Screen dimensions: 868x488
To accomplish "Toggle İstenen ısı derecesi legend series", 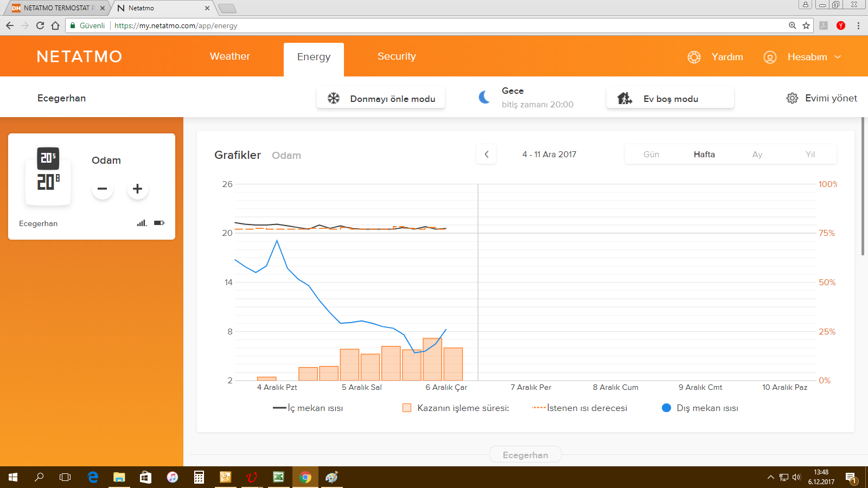I will click(579, 408).
